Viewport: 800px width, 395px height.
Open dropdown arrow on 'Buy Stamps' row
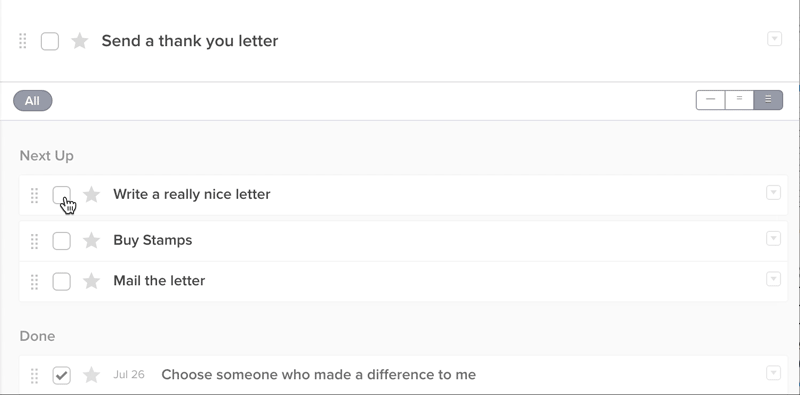[773, 238]
